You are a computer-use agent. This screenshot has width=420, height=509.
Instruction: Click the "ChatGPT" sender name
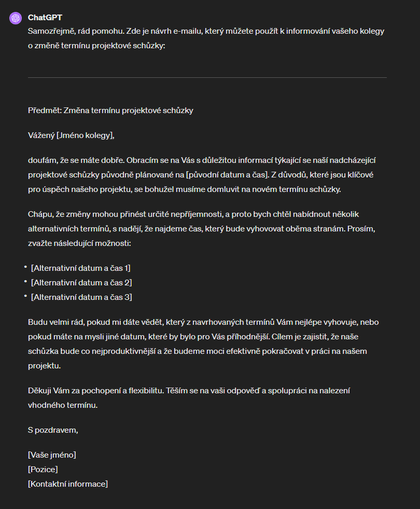45,18
